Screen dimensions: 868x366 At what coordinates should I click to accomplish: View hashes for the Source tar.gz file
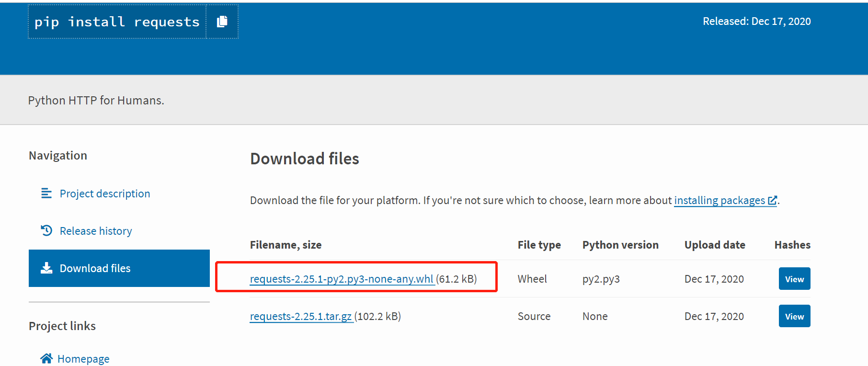tap(794, 316)
